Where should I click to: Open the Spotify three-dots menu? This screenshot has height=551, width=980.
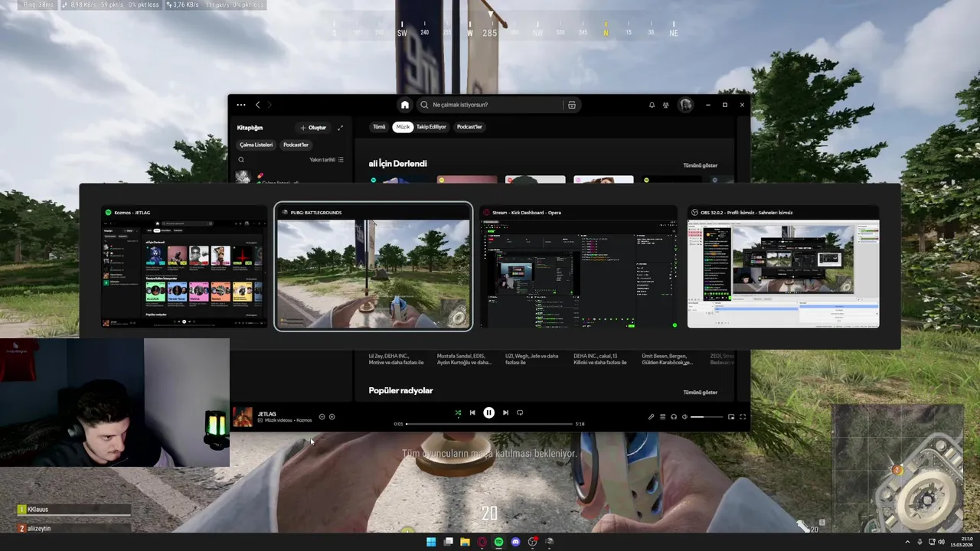[241, 105]
